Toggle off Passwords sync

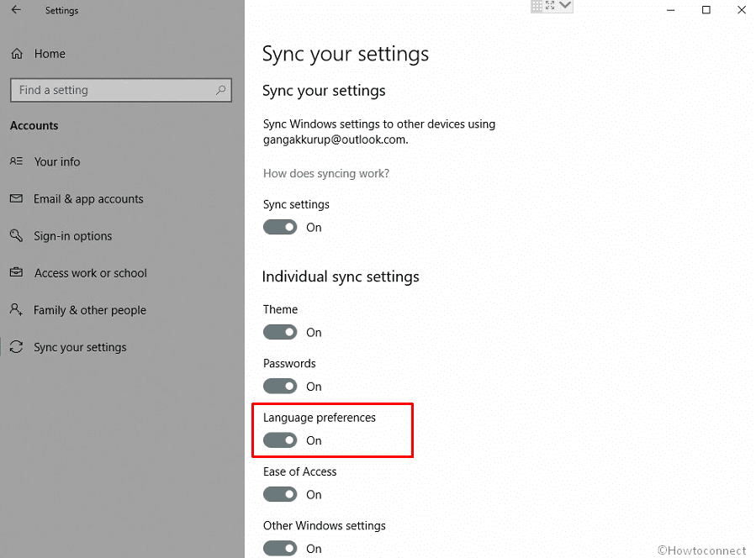279,386
